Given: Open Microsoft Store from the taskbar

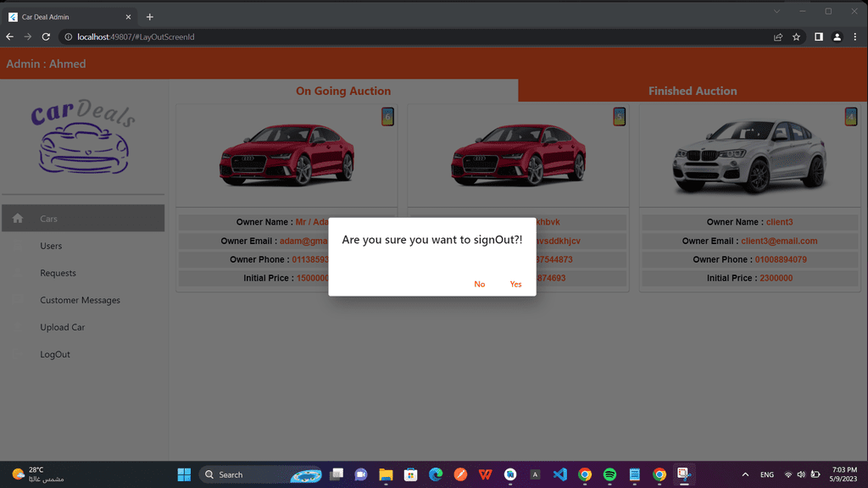Looking at the screenshot, I should click(x=411, y=474).
